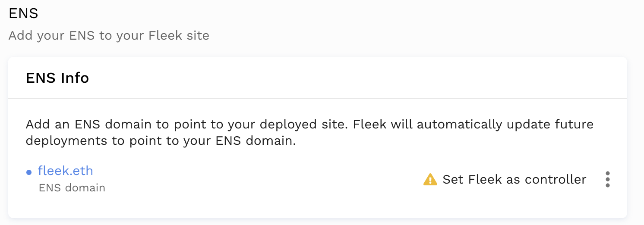Select the ENS Info card heading
The width and height of the screenshot is (644, 225).
(57, 78)
